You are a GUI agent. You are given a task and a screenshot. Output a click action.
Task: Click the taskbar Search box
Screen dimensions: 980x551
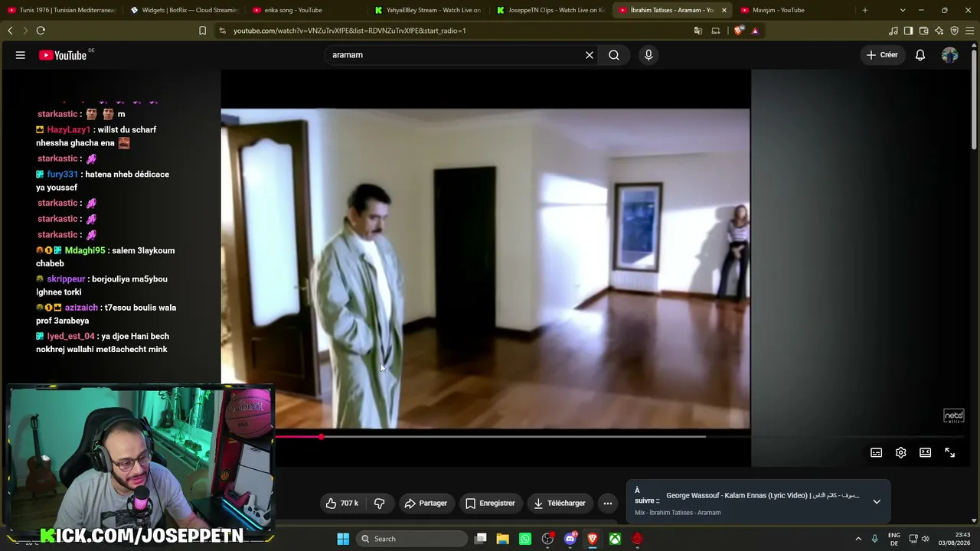413,539
